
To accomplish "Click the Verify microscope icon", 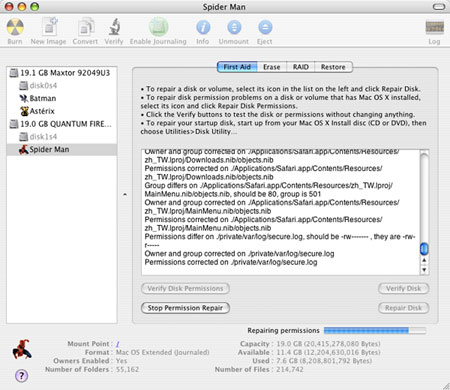I will [x=114, y=27].
